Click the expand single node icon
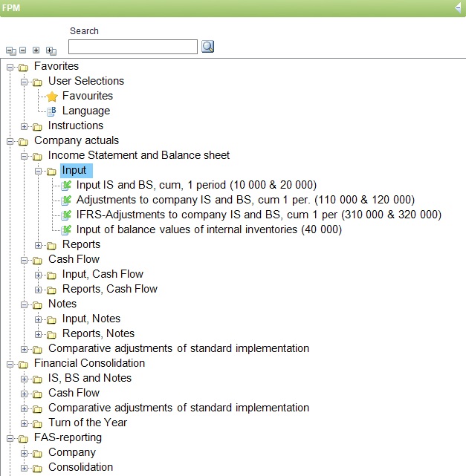The width and height of the screenshot is (466, 476). click(36, 50)
